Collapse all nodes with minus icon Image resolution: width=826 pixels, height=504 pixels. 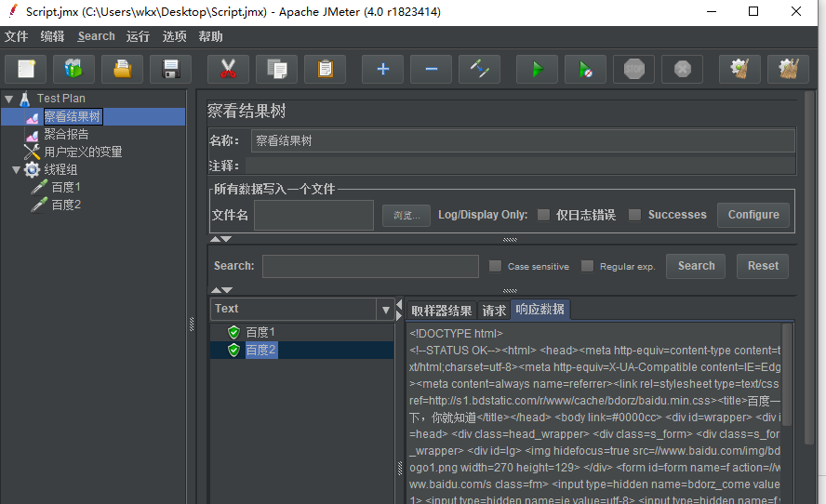click(431, 69)
